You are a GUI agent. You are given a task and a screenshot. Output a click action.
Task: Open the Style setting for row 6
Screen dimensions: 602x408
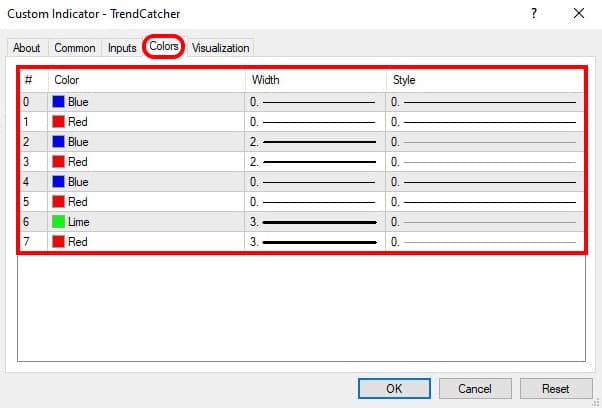485,222
